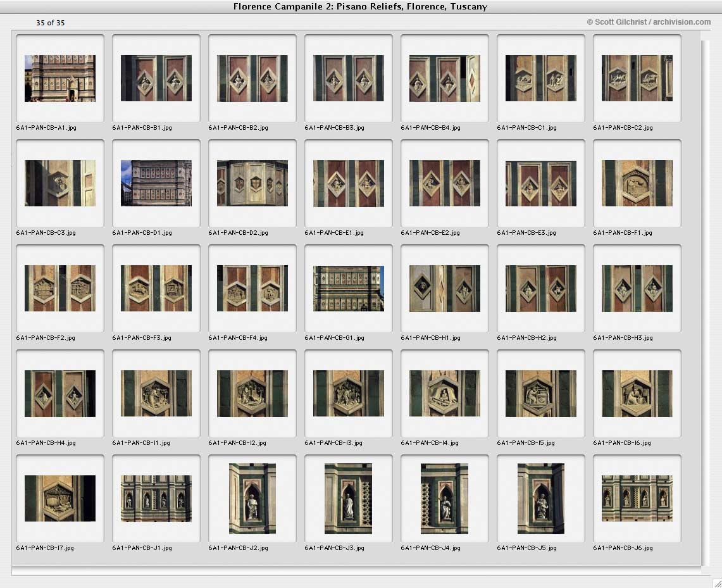Click filename label 6A1-PAN-CB-H2.jpg
The width and height of the screenshot is (722, 588).
click(526, 337)
